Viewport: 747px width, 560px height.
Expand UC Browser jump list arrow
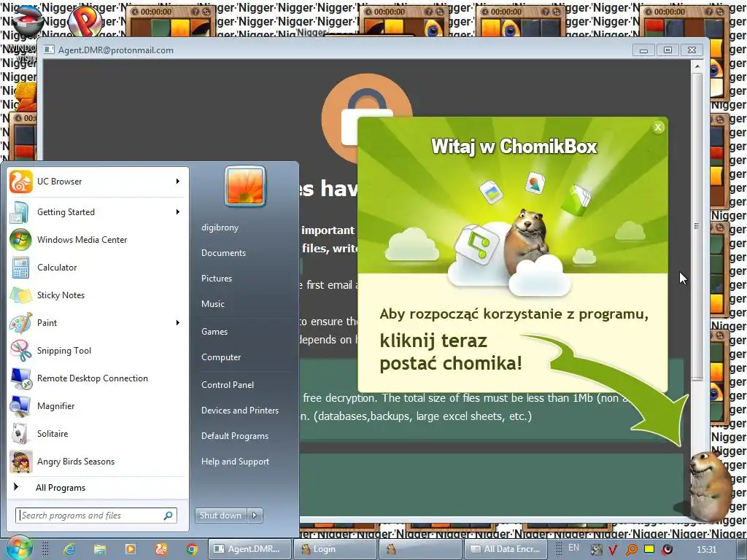178,182
